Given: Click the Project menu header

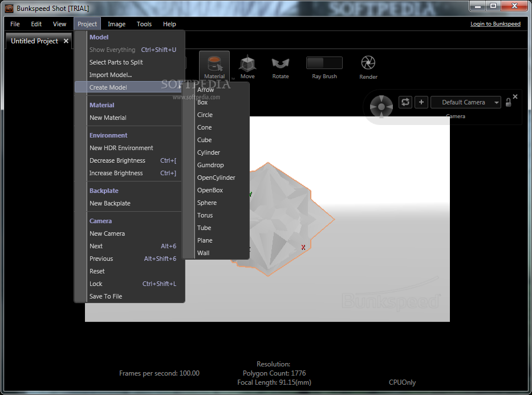Looking at the screenshot, I should point(87,24).
